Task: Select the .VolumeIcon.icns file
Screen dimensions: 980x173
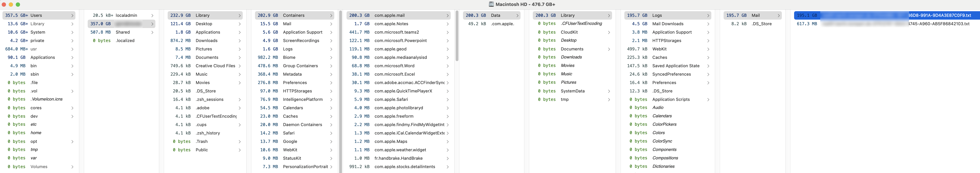Action: 39,99
